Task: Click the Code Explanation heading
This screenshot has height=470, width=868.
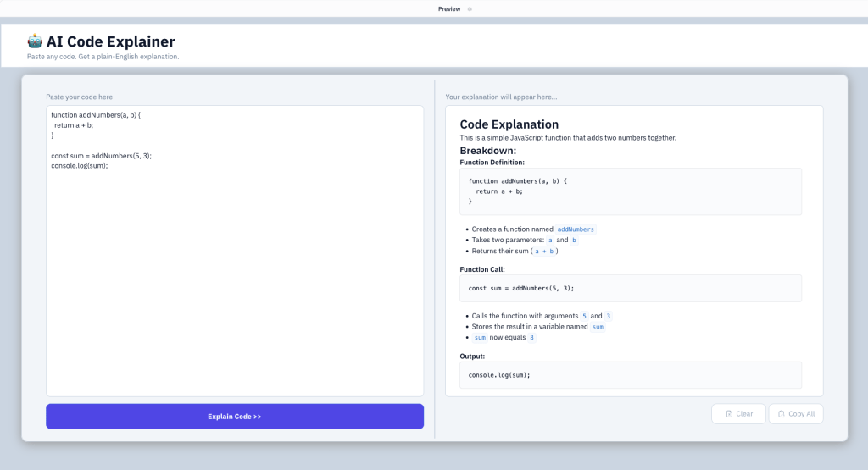Action: pyautogui.click(x=509, y=124)
